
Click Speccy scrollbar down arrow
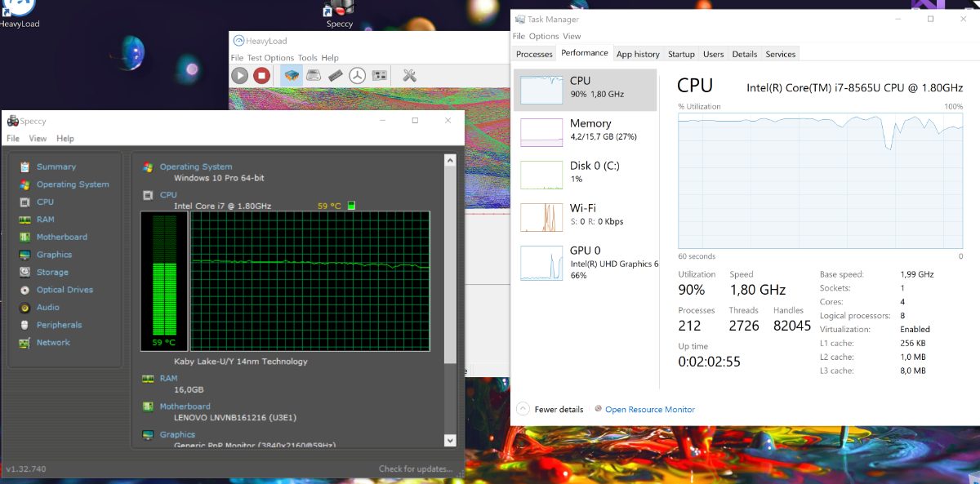[x=450, y=440]
